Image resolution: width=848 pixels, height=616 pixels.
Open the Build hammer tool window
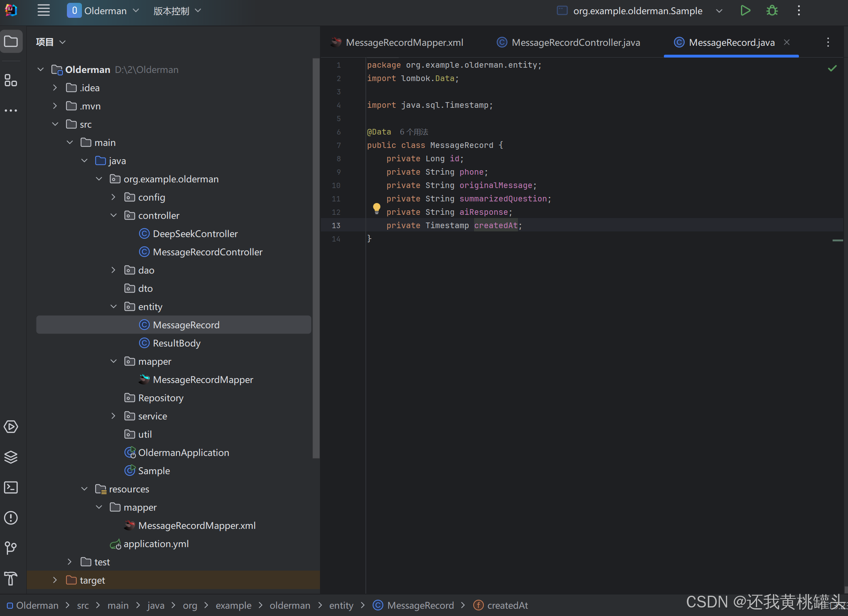click(11, 578)
